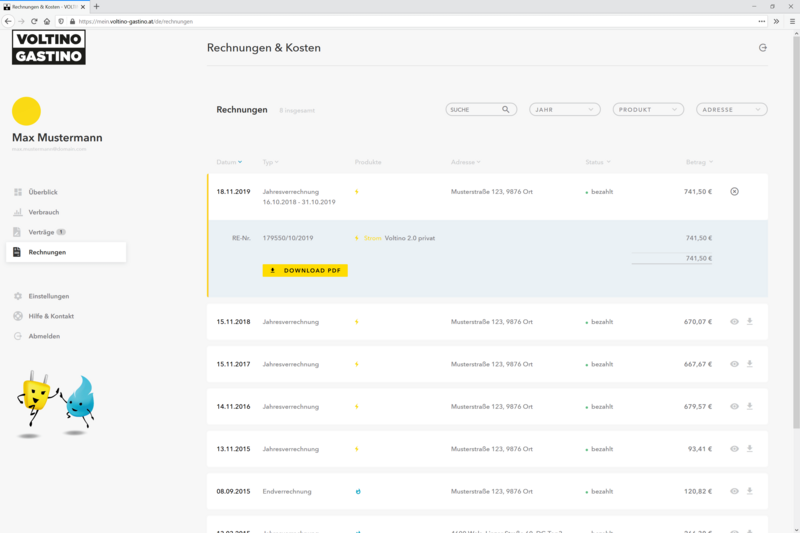Image resolution: width=800 pixels, height=533 pixels.
Task: Click the yellow profile avatar circle
Action: (27, 111)
